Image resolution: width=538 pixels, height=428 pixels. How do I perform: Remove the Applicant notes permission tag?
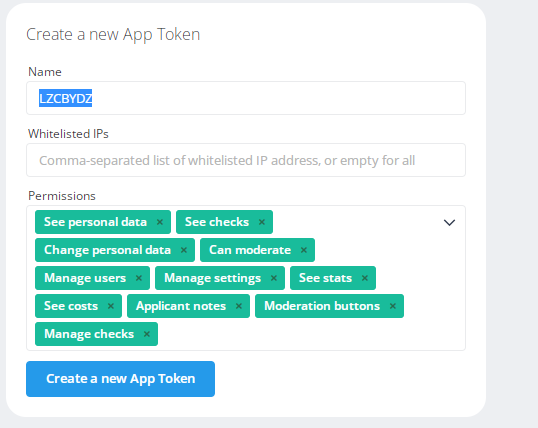[x=239, y=306]
